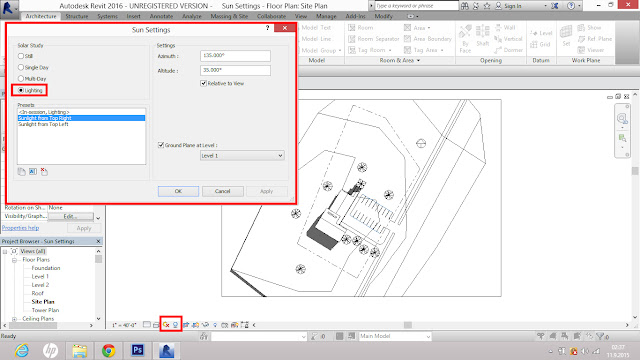
Task: Click the Temporary Hide/Isolate icon
Action: click(x=205, y=325)
